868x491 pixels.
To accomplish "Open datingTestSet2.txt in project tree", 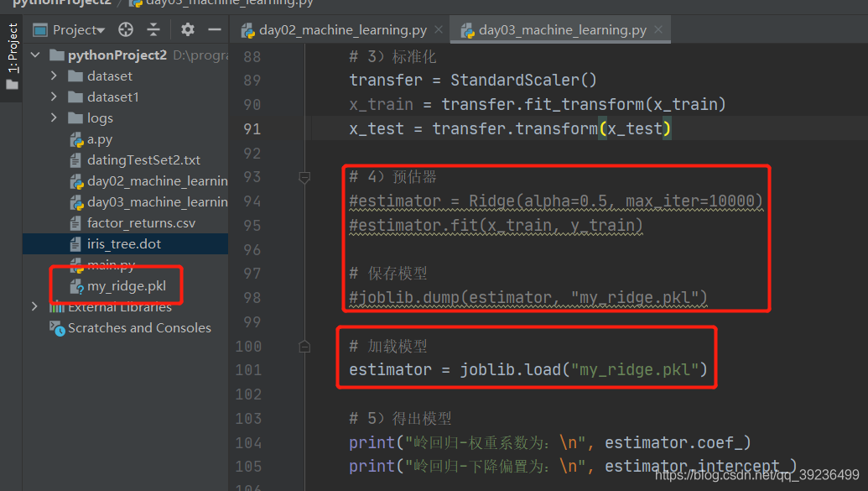I will tap(143, 160).
